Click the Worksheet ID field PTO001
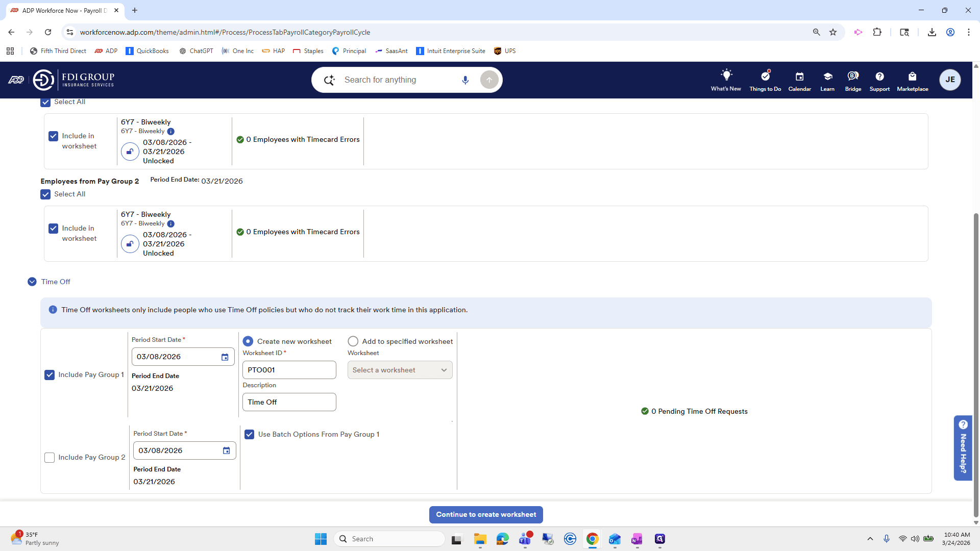 [289, 370]
